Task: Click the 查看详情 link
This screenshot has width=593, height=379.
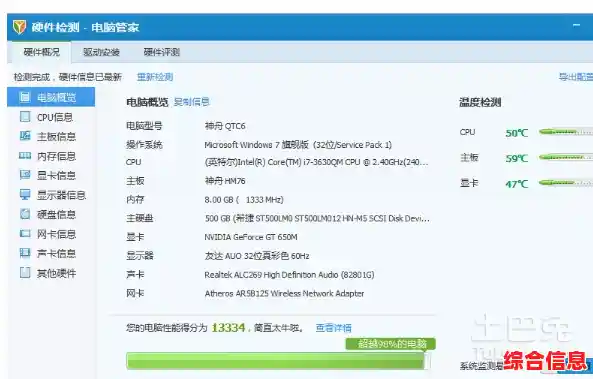Action: 334,328
